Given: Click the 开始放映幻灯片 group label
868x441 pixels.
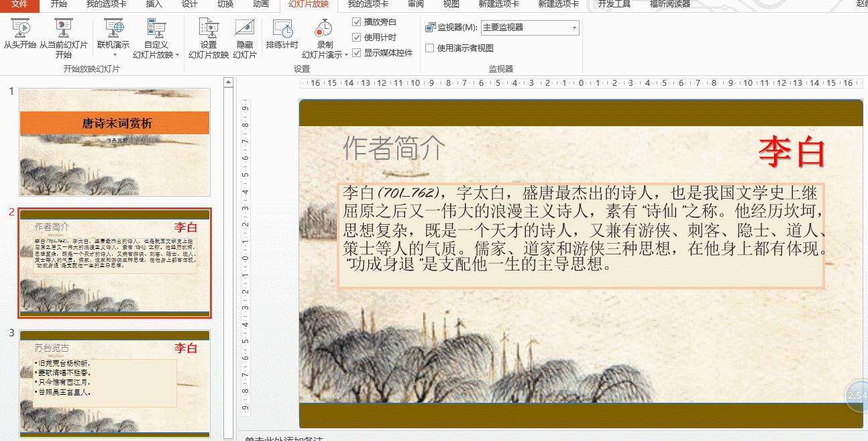Looking at the screenshot, I should 92,68.
